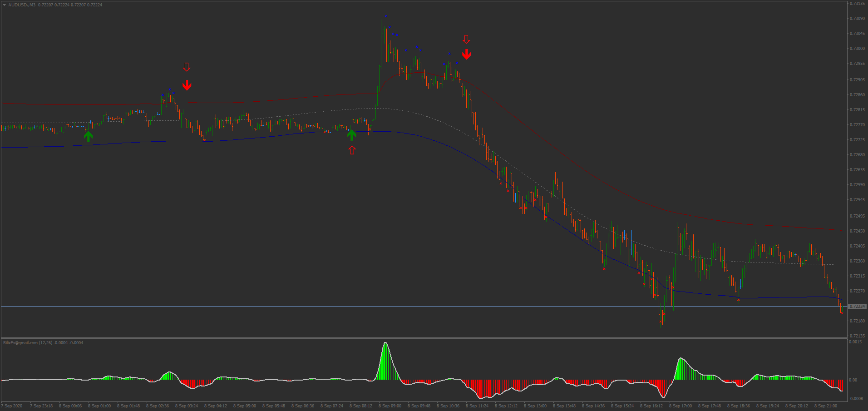Click solid red down arrow near 10:36
This screenshot has width=868, height=411.
tap(466, 54)
